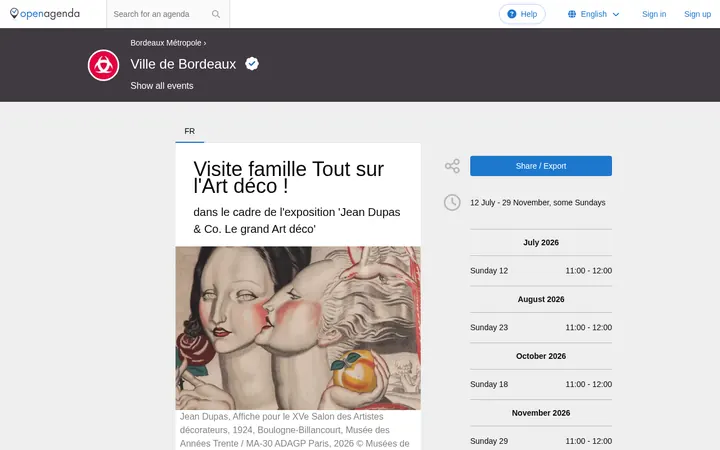Screen dimensions: 720x450
Task: Click the image caption about Jean Dupas Affiche
Action: pyautogui.click(x=294, y=430)
